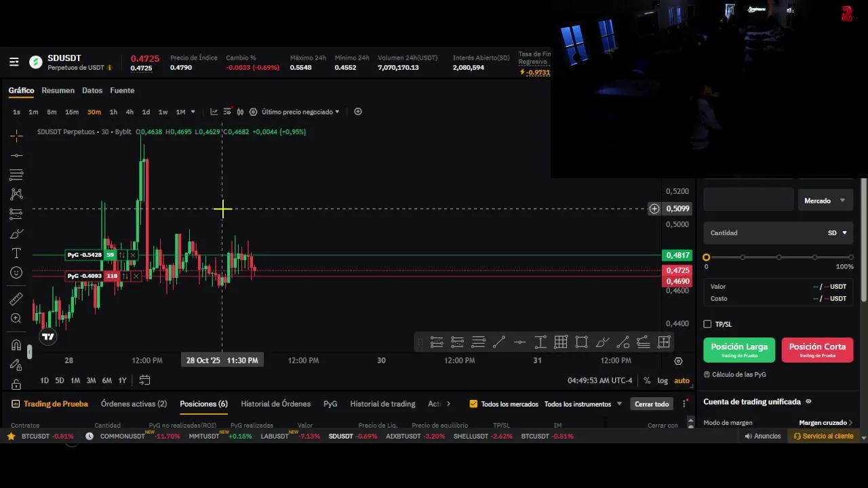Viewport: 868px width, 488px height.
Task: Select the ruler measure tool
Action: [16, 299]
